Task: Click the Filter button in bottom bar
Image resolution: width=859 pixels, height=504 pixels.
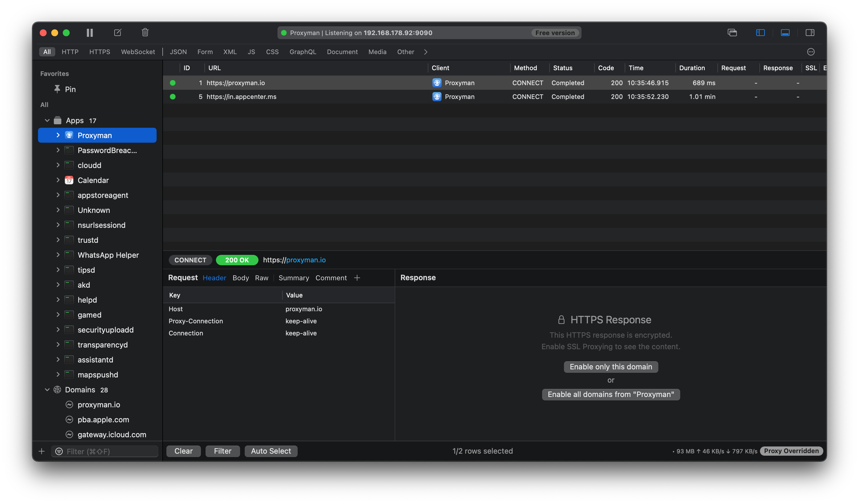Action: pos(223,451)
